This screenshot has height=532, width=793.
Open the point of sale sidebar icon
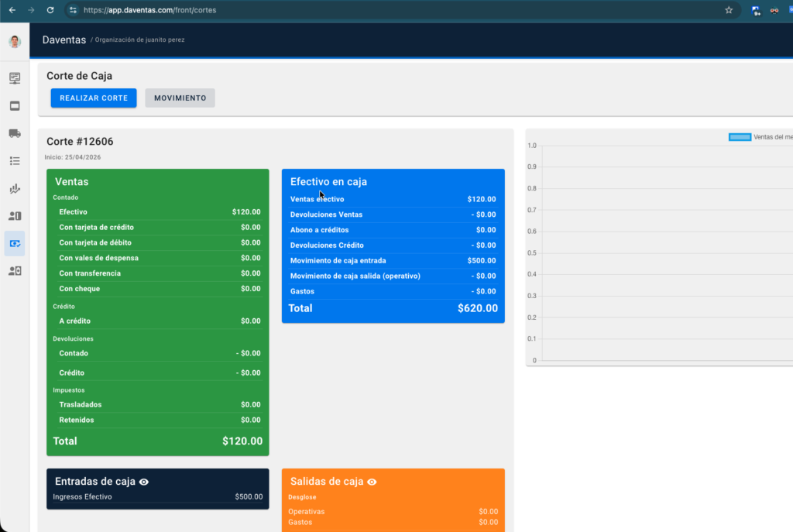click(x=15, y=78)
